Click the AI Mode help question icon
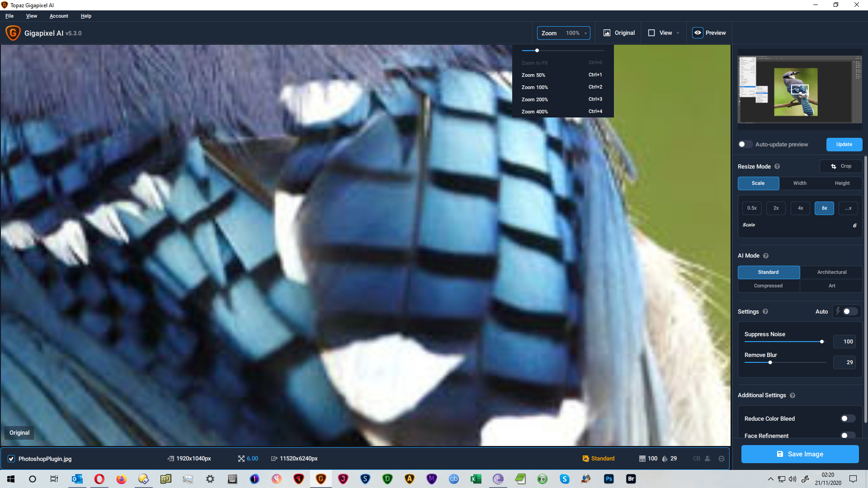 tap(766, 256)
